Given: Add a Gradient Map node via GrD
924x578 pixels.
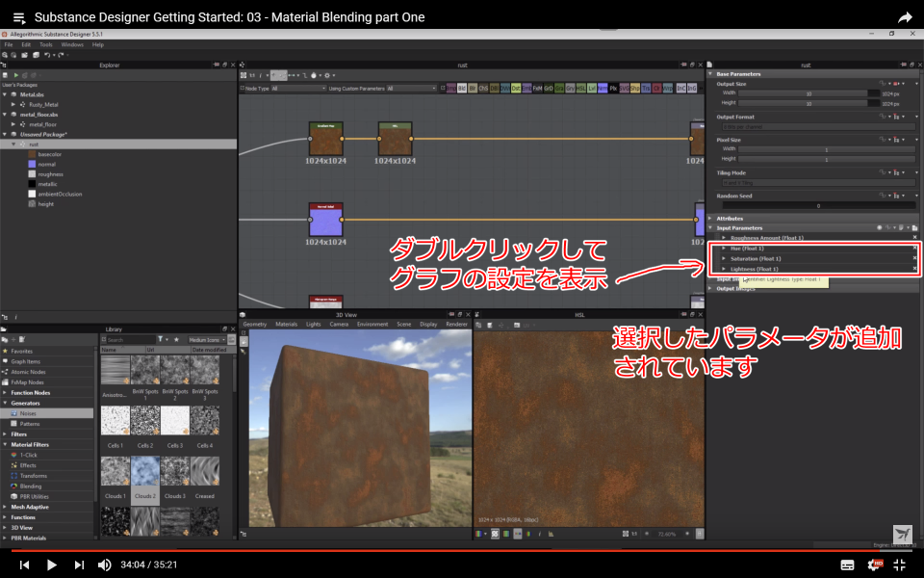Looking at the screenshot, I should coord(548,88).
